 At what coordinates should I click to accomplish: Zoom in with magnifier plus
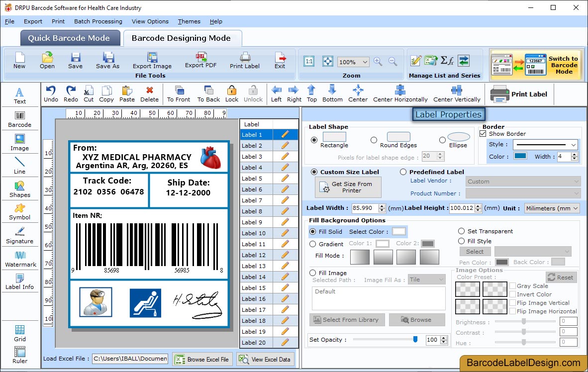(378, 62)
